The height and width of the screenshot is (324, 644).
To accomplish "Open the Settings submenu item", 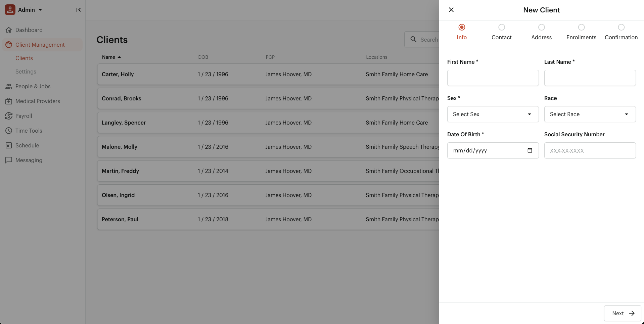I will tap(26, 72).
